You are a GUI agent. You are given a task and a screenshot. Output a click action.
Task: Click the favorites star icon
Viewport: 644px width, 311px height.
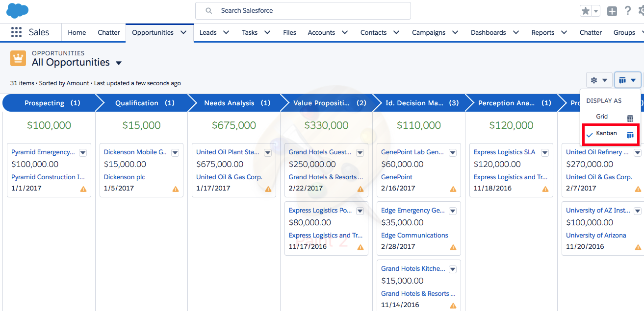click(x=586, y=10)
